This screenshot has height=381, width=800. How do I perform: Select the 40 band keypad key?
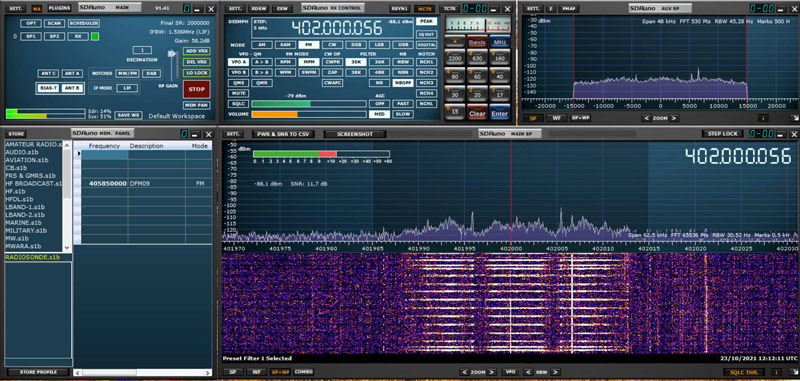pos(500,76)
